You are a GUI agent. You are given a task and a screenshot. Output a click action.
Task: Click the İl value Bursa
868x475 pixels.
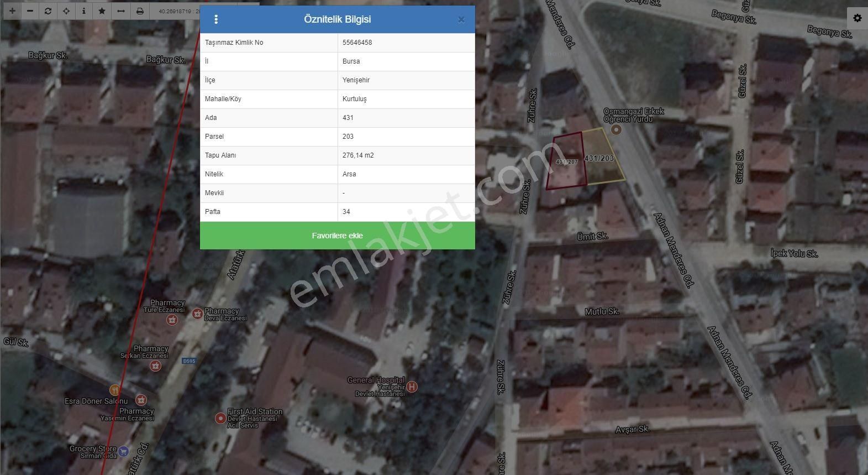351,61
